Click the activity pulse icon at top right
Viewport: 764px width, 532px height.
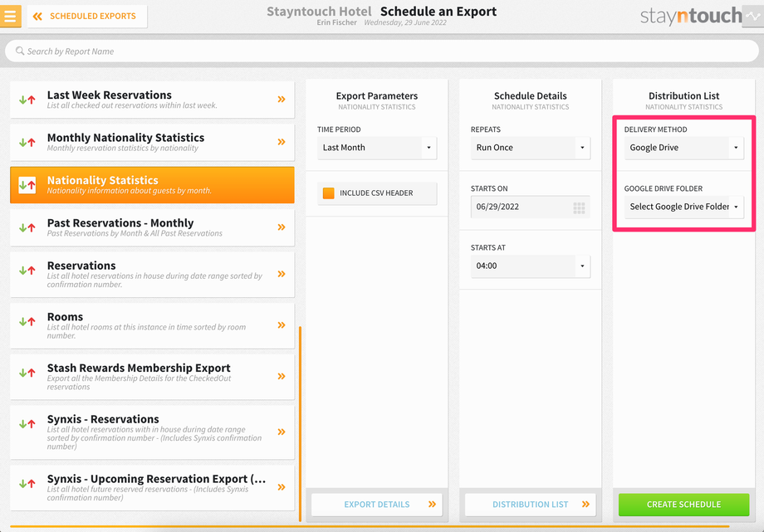pyautogui.click(x=753, y=16)
